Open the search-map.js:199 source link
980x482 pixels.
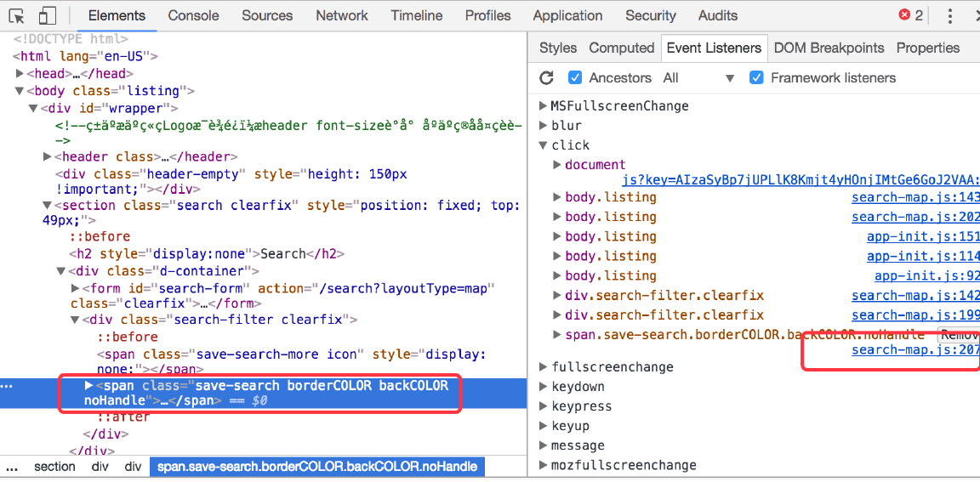coord(915,315)
